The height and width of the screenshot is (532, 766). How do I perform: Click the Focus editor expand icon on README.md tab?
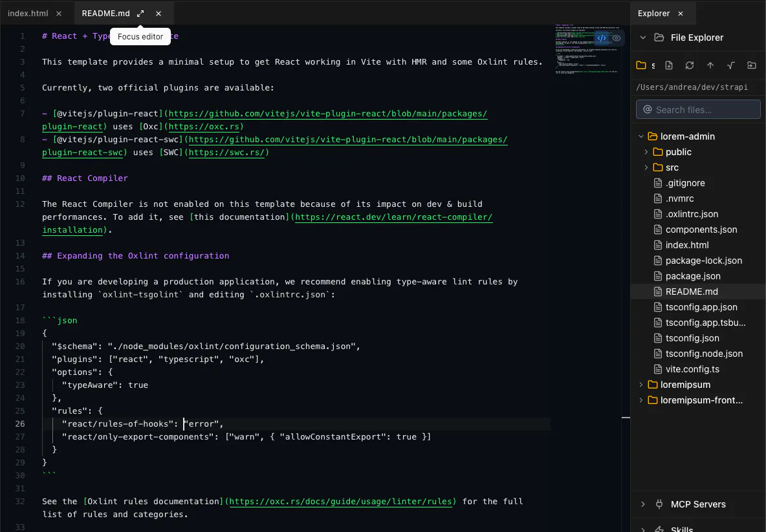tap(140, 14)
